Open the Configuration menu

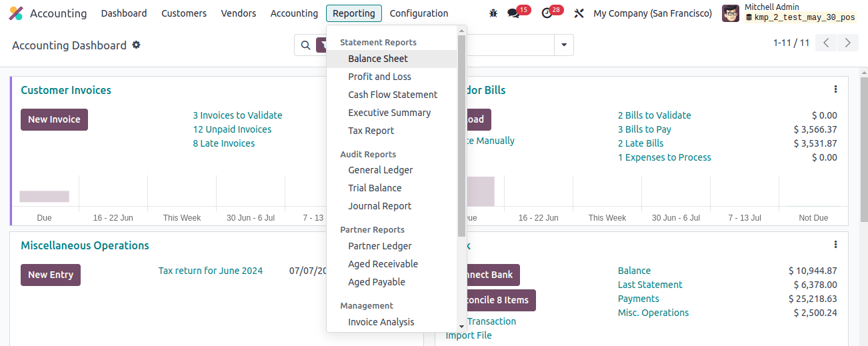(x=419, y=13)
